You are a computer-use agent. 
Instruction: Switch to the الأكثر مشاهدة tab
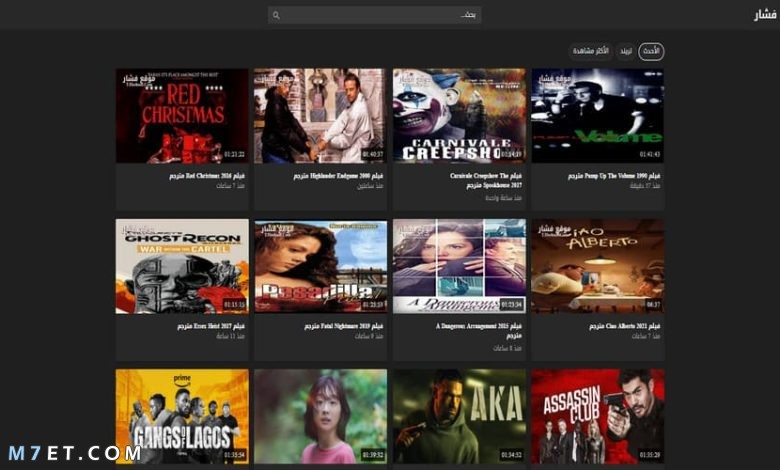pyautogui.click(x=590, y=51)
